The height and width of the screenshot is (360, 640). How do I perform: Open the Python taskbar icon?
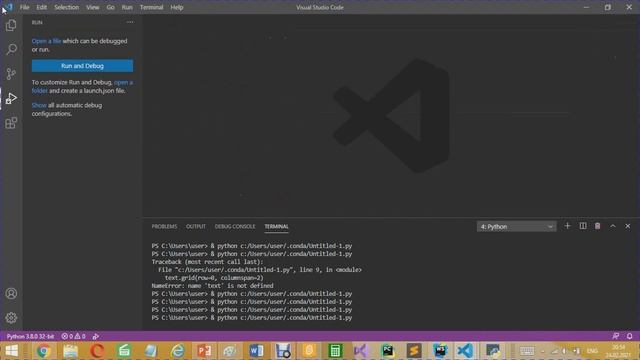coord(493,351)
